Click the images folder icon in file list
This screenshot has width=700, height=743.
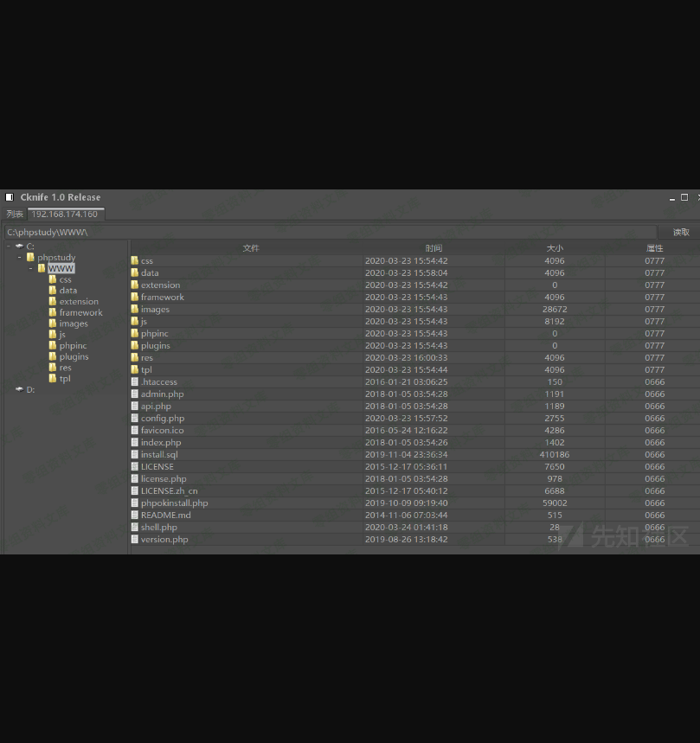134,309
